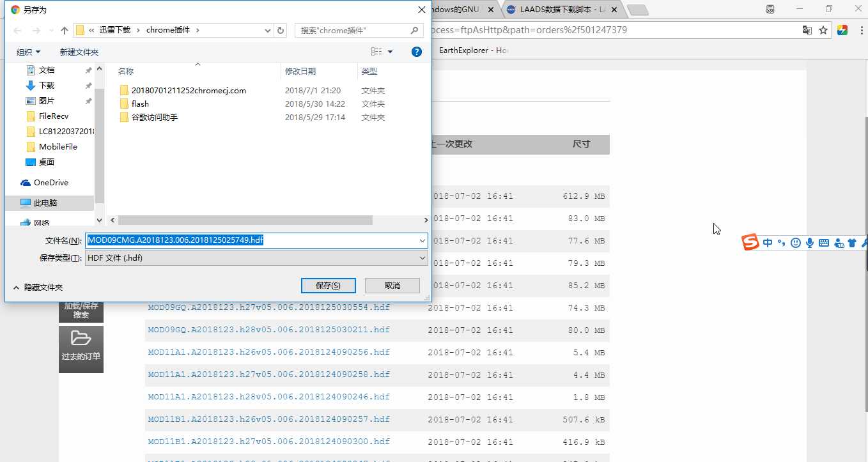Bookmark this page with the star
The width and height of the screenshot is (868, 462).
[823, 30]
